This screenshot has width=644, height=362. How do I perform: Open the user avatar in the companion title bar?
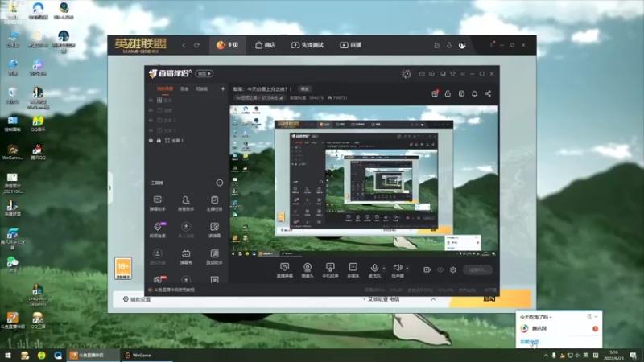407,74
